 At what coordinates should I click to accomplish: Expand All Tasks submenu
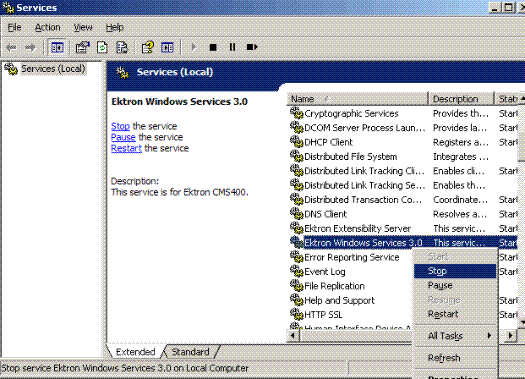(x=455, y=335)
